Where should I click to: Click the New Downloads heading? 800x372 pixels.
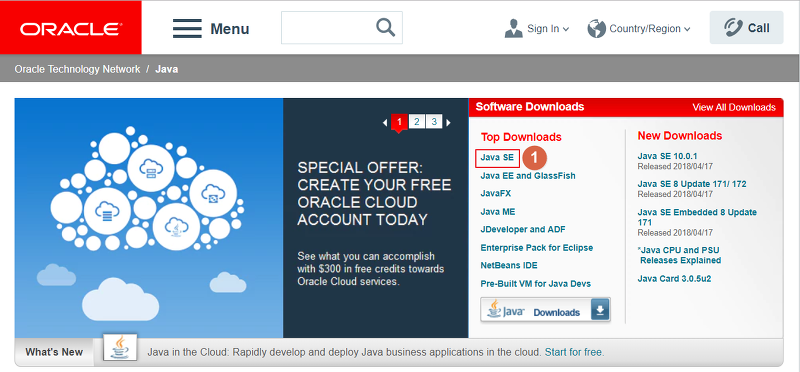coord(680,136)
